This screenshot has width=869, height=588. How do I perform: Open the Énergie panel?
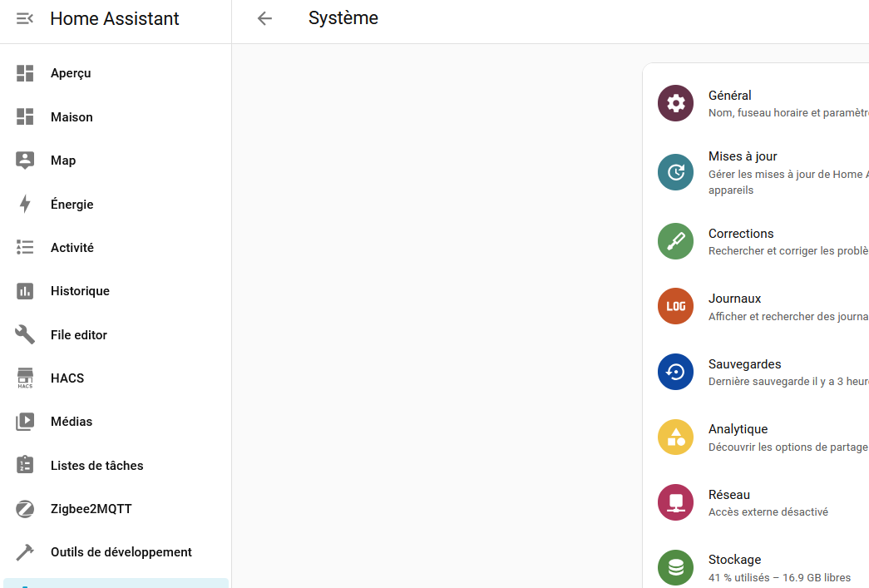click(72, 205)
